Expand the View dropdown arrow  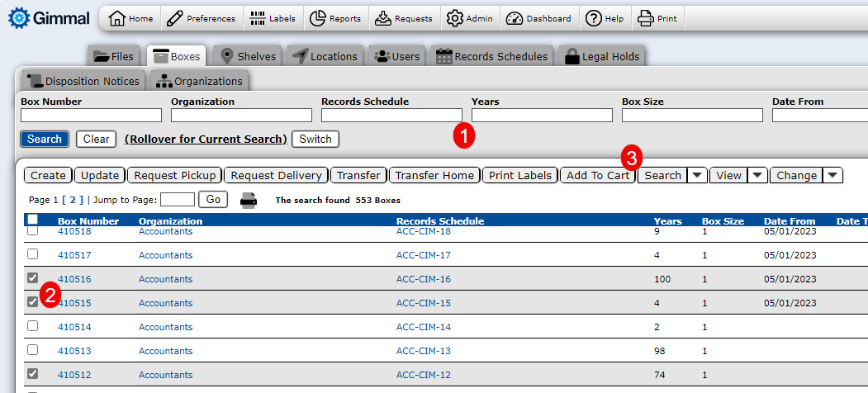pyautogui.click(x=757, y=175)
